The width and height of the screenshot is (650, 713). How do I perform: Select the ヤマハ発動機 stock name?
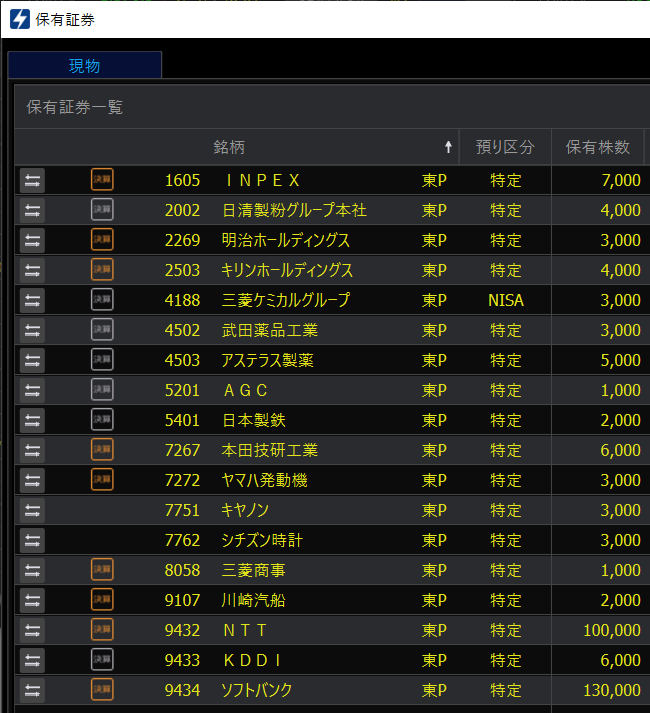265,481
